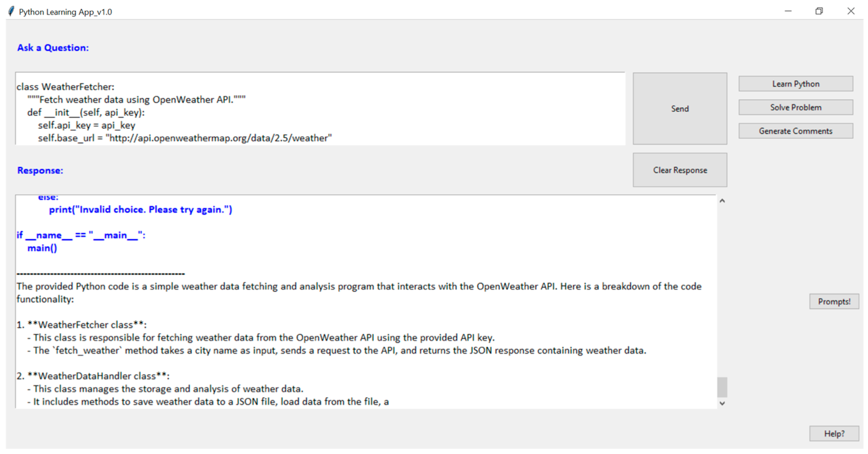The image size is (868, 454).
Task: Place cursor on the self.base_url line
Action: pos(185,138)
